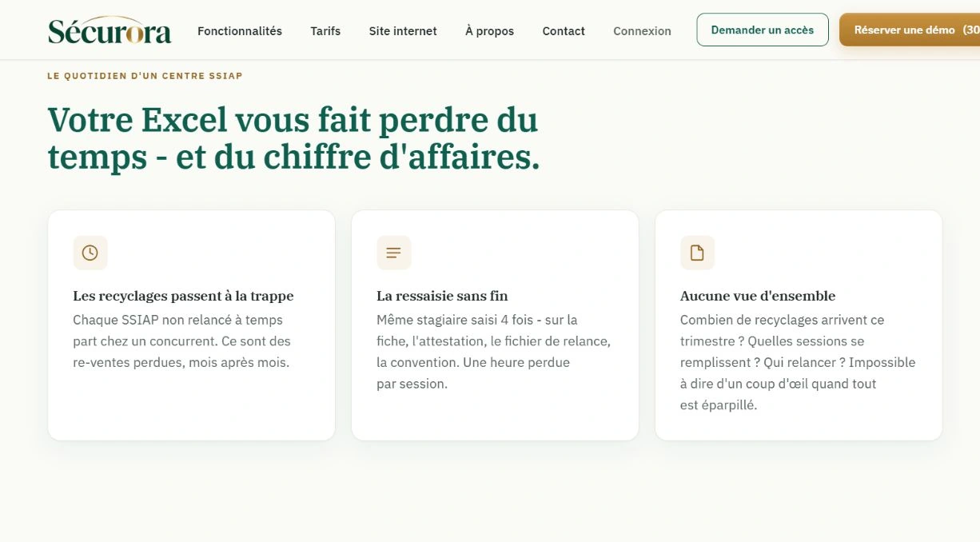Click the Connexion link

point(642,31)
